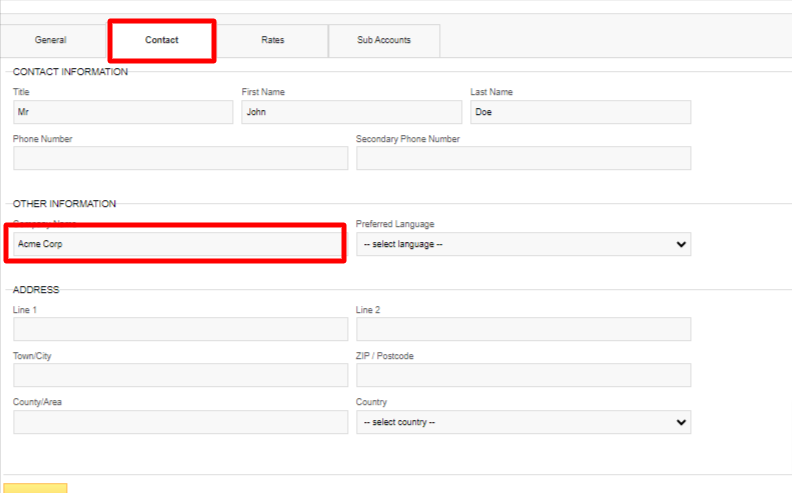Click the Town/City label

(x=32, y=356)
